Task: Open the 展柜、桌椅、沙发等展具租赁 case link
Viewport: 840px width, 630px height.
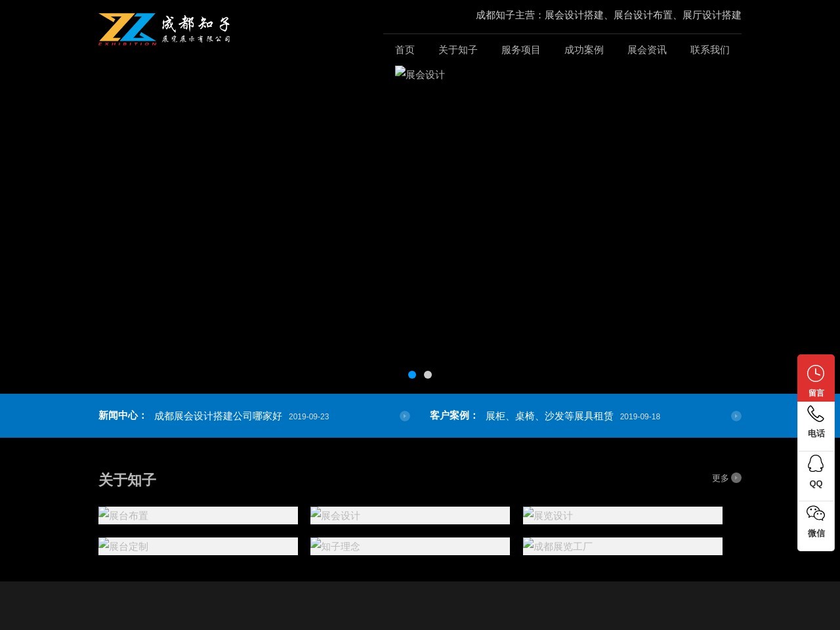Action: pyautogui.click(x=549, y=416)
